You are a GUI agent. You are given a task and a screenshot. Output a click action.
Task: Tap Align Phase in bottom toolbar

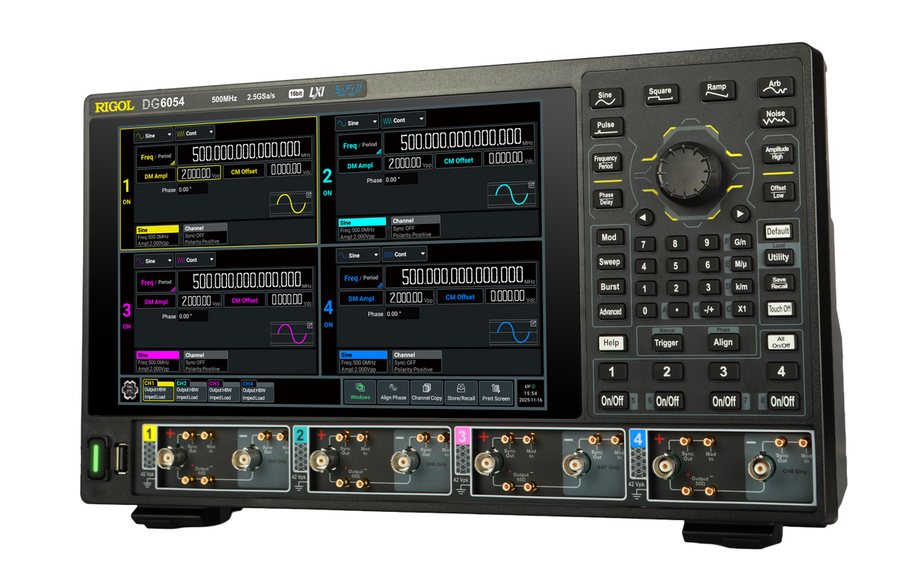tap(393, 392)
